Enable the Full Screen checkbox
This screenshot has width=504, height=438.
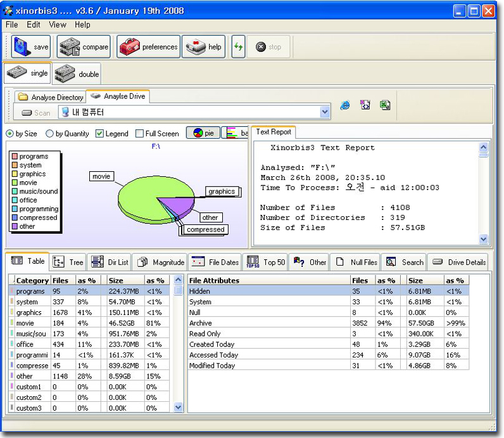tap(139, 133)
